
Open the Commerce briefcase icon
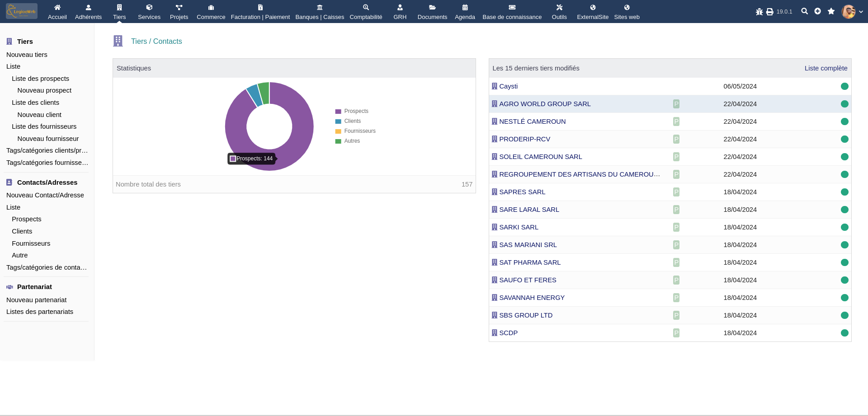pyautogui.click(x=211, y=7)
